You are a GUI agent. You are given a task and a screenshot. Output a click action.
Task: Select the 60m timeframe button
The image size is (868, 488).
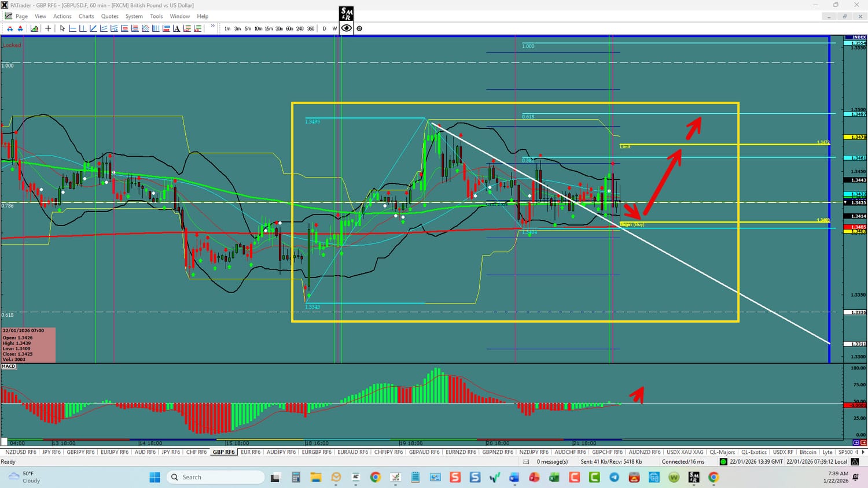pos(289,28)
